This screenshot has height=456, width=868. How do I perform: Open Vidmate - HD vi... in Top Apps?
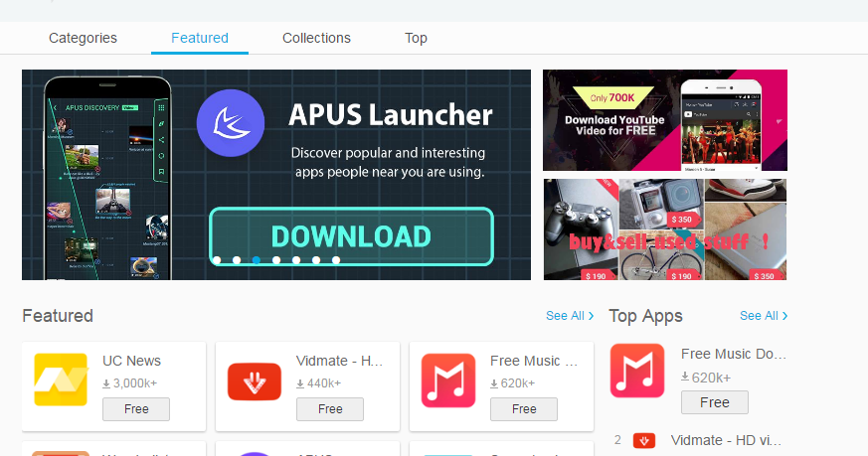tap(726, 440)
